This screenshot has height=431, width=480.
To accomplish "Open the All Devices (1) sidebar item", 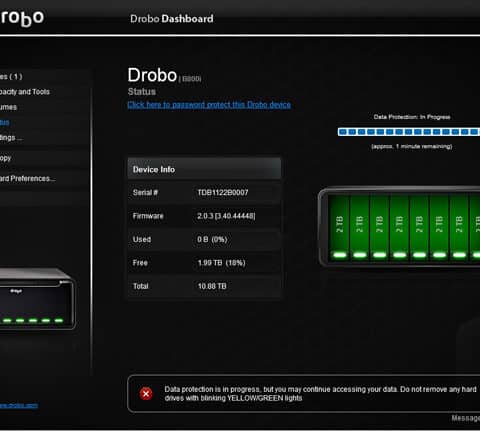I will (x=11, y=76).
